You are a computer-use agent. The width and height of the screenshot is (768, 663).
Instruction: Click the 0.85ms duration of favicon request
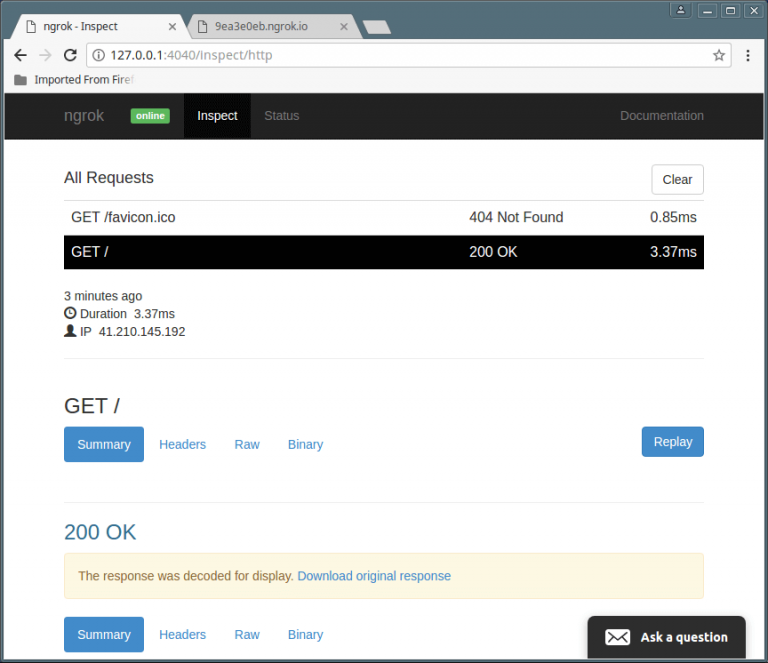tap(673, 217)
